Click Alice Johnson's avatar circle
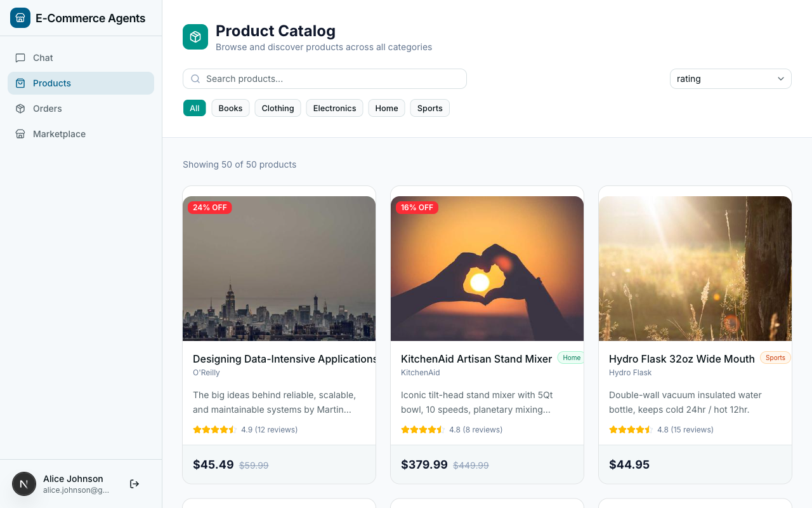The width and height of the screenshot is (812, 508). click(24, 483)
